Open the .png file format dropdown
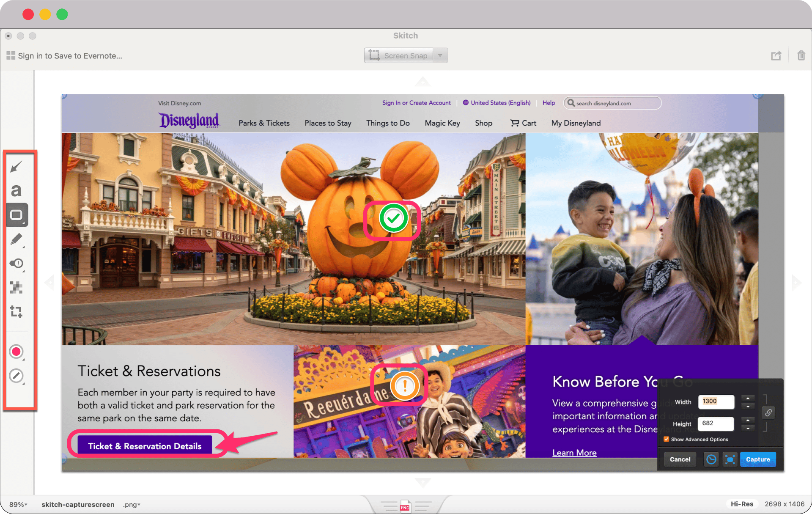The width and height of the screenshot is (812, 514). [x=132, y=504]
